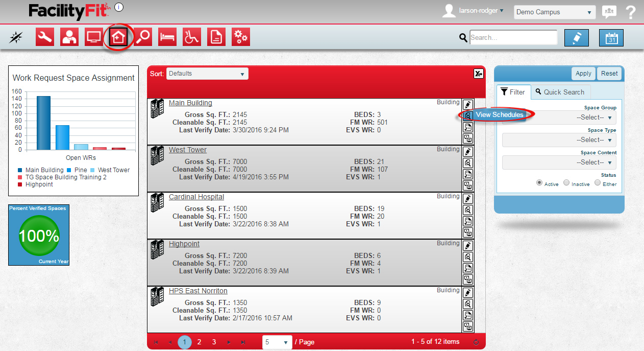Click the bed icon in toolbar

click(x=167, y=37)
